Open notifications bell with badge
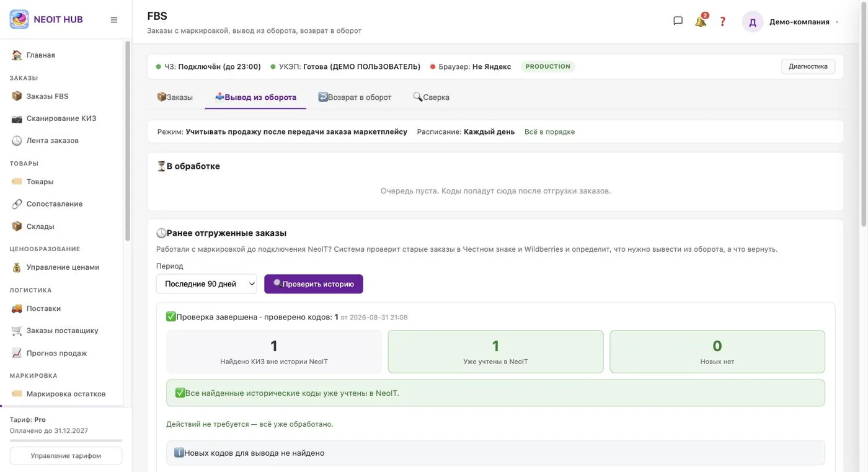This screenshot has width=868, height=472. 701,21
